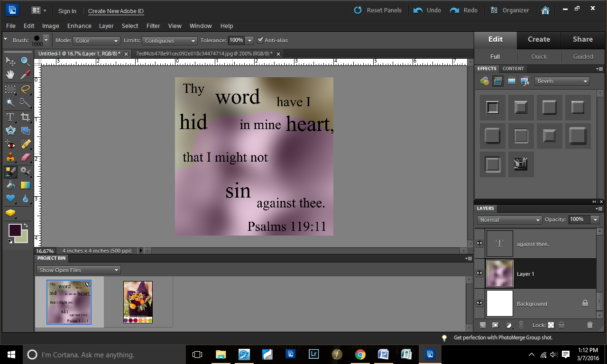Activate the Gradient tool
Screen dimensions: 607x364
click(26, 185)
